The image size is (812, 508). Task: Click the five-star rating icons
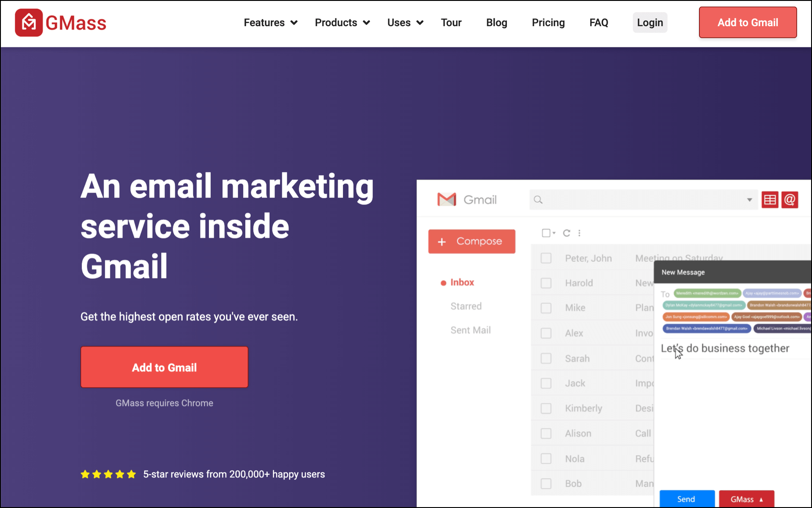click(108, 474)
